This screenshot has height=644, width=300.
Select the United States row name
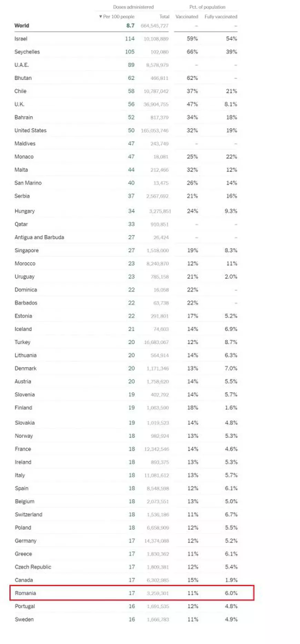pos(30,130)
